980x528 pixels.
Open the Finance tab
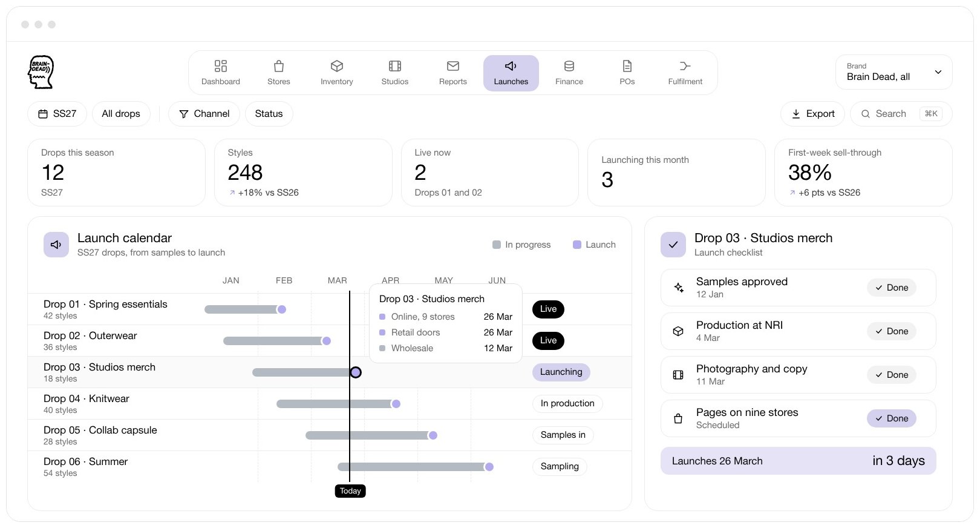click(569, 73)
